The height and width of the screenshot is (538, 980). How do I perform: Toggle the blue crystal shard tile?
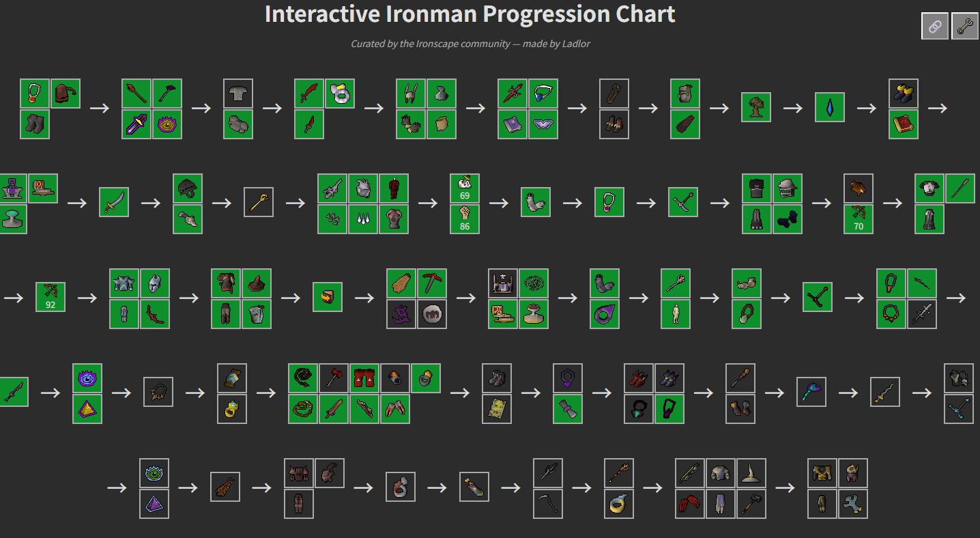tap(830, 107)
